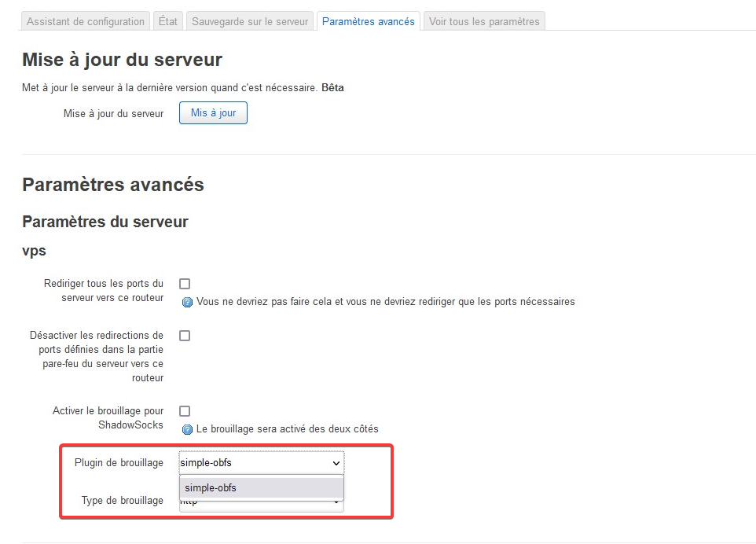Click the Type de brouillage label
The image size is (756, 544).
123,501
